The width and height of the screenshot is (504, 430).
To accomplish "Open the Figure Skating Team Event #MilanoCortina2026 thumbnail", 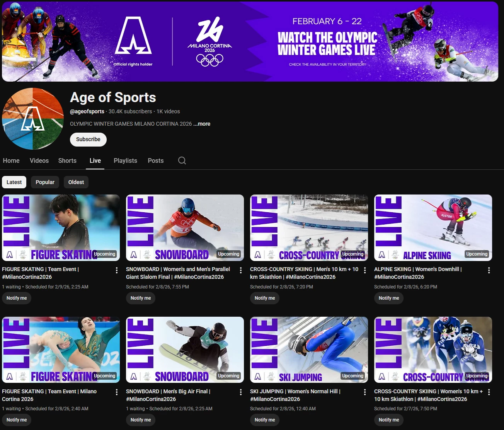I will click(61, 228).
